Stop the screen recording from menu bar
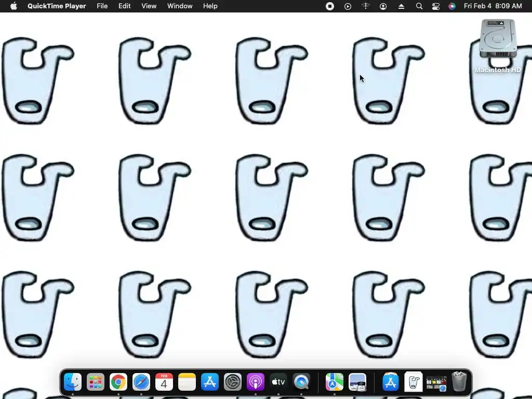This screenshot has width=532, height=399. pos(330,6)
